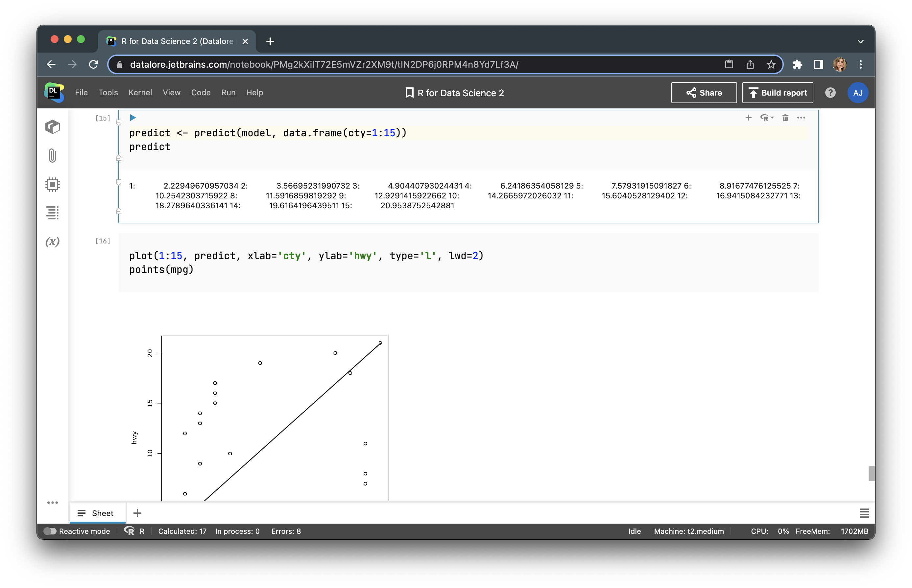Click the In process: 0 status
The width and height of the screenshot is (912, 588).
click(x=237, y=531)
